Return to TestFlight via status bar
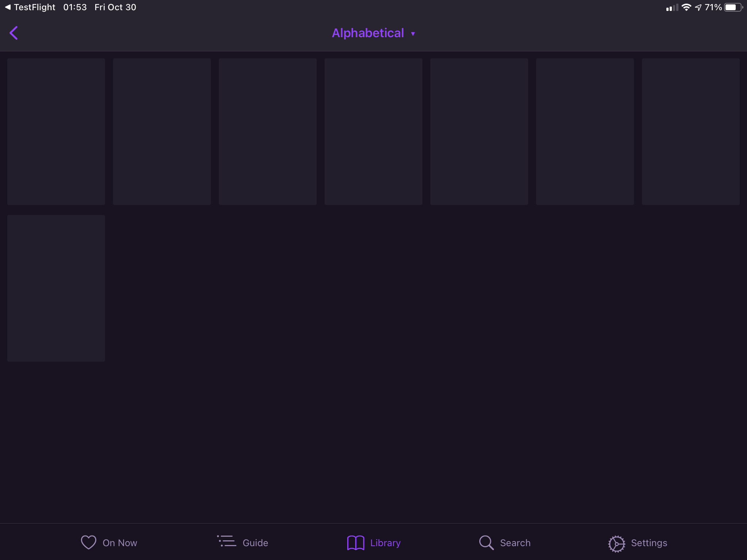Screen dimensions: 747x560 click(30, 7)
